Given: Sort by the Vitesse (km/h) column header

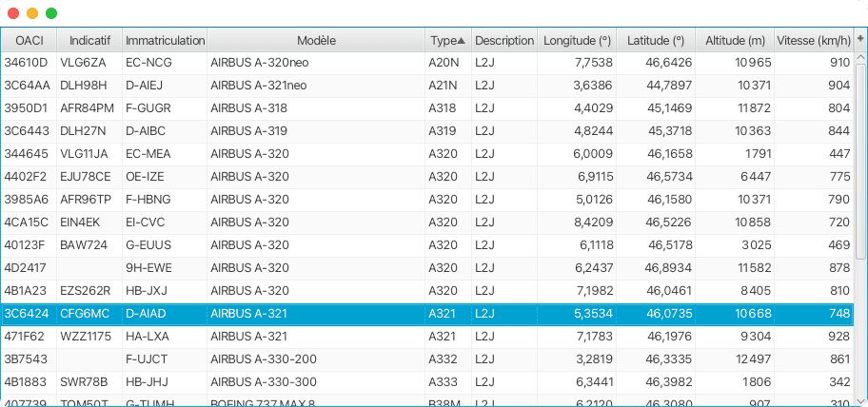Looking at the screenshot, I should pyautogui.click(x=813, y=41).
